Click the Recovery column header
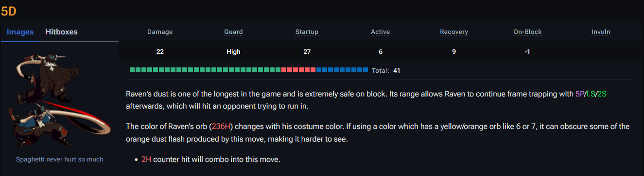The height and width of the screenshot is (176, 644). tap(454, 32)
